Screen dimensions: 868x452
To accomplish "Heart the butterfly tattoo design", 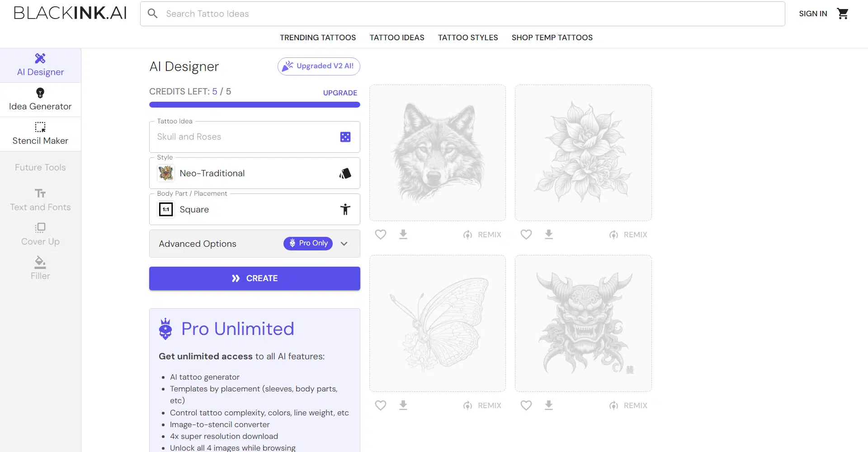I will pos(381,405).
